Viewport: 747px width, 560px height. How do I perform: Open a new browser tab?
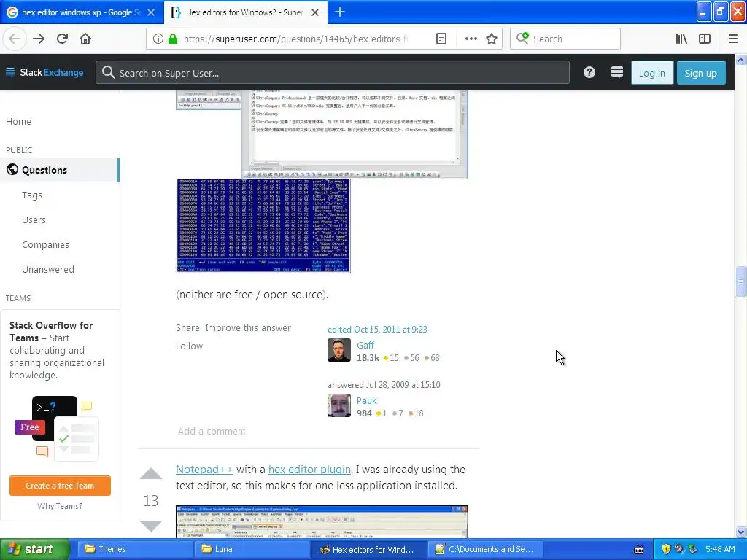(x=340, y=12)
